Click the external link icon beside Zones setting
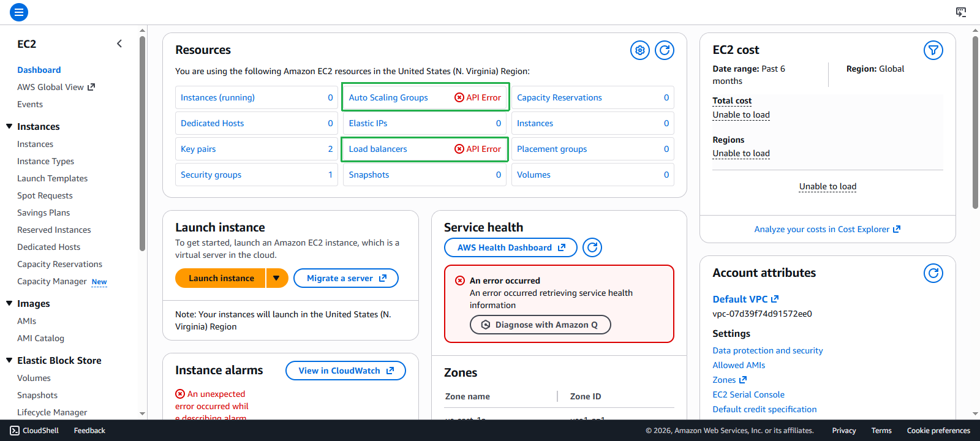The height and width of the screenshot is (441, 980). (x=743, y=380)
